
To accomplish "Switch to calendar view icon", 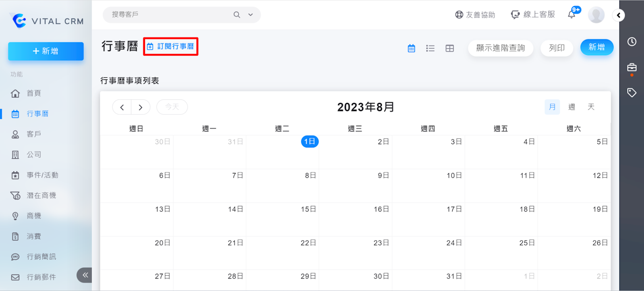I will click(x=411, y=48).
